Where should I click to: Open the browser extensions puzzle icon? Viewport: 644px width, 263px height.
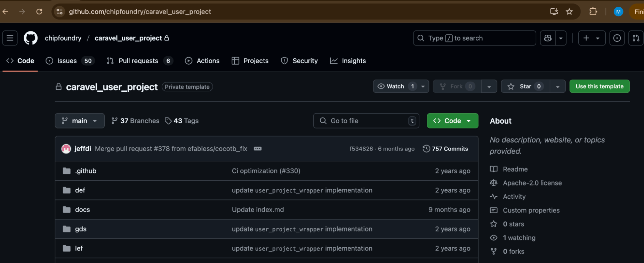[593, 12]
